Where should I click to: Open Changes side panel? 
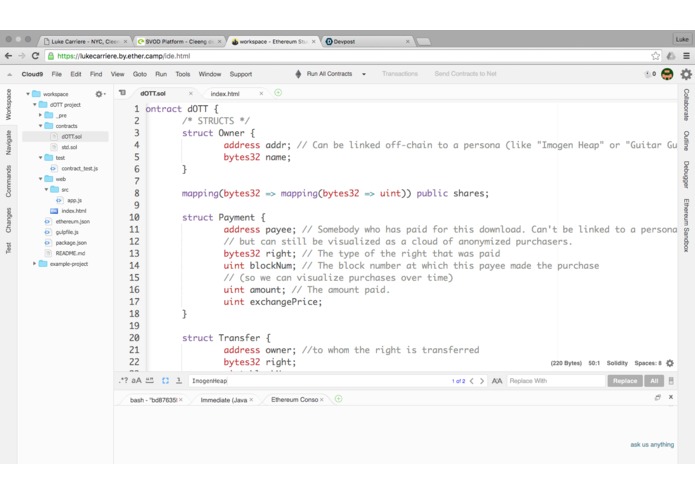click(x=8, y=220)
